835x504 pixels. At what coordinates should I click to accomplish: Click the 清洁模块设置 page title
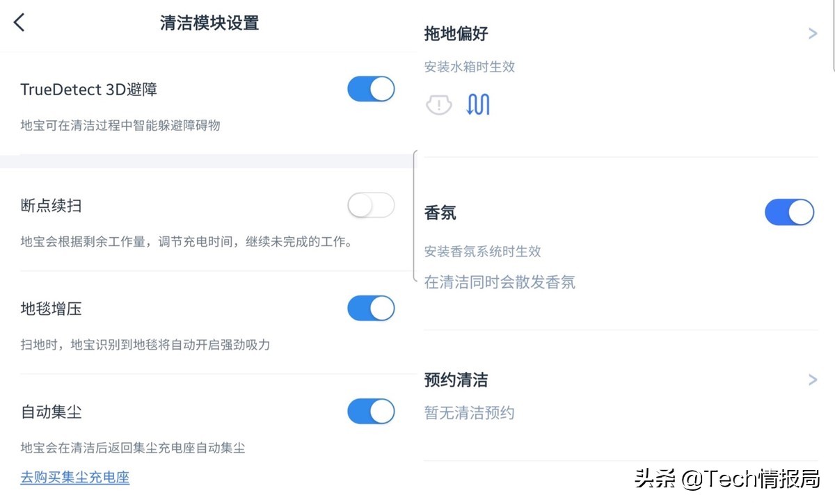pyautogui.click(x=209, y=22)
